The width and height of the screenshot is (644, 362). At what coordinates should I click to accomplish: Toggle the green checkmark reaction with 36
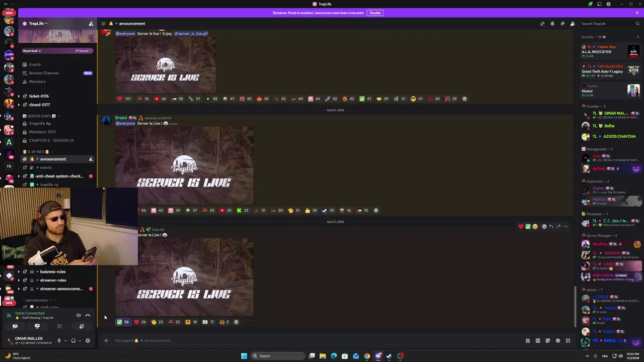pyautogui.click(x=123, y=322)
